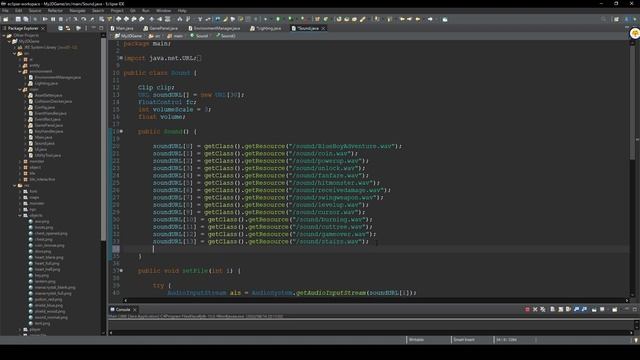The height and width of the screenshot is (360, 640).
Task: Click Remove Launch X icon in Console
Action: pos(535,309)
